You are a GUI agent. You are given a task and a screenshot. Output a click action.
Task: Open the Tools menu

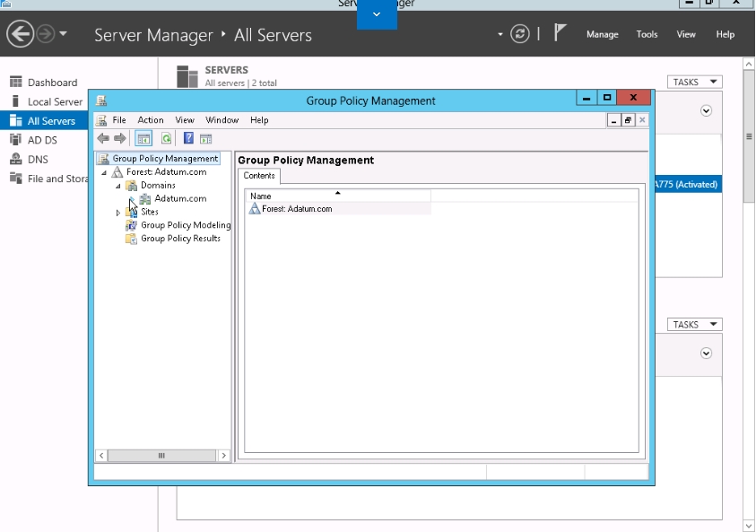647,34
